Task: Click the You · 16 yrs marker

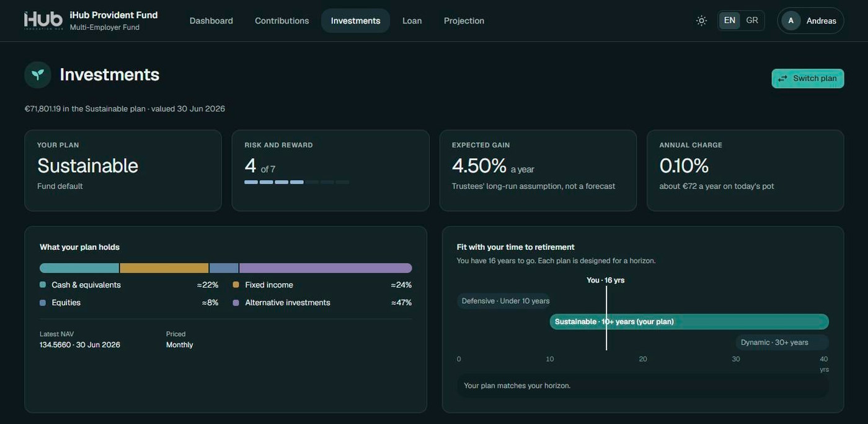Action: [606, 280]
